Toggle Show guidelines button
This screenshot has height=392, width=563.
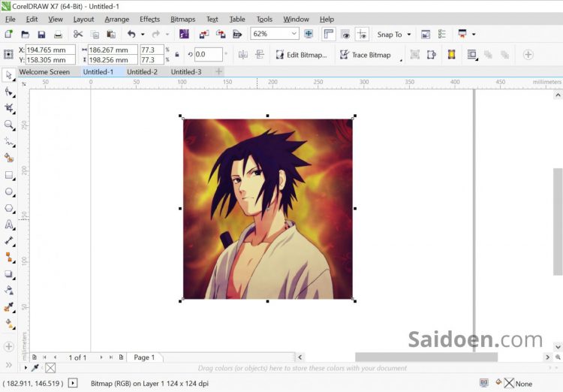[362, 34]
